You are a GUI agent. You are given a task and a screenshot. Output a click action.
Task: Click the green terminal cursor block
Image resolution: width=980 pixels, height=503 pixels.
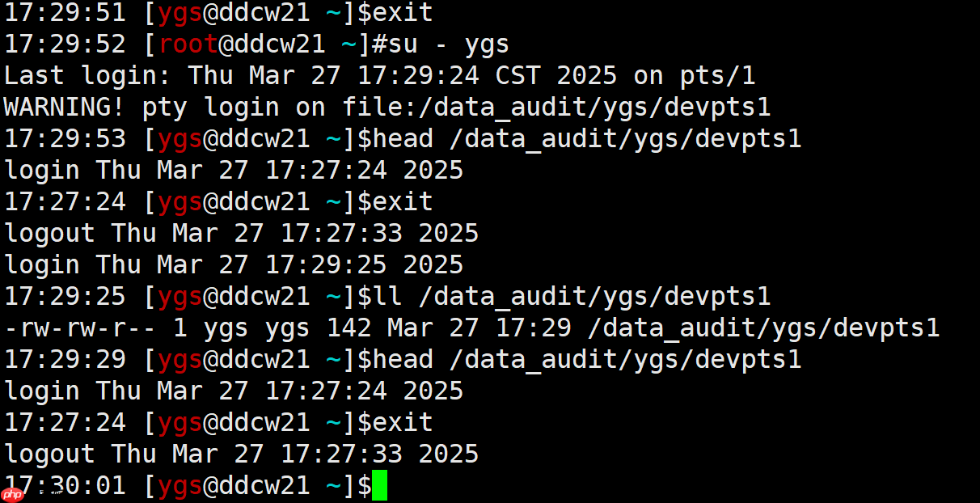[379, 486]
